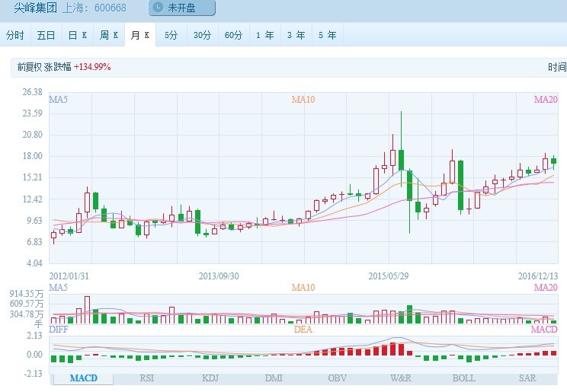The image size is (567, 392).
Task: Select the SAR indicator tab
Action: click(527, 378)
